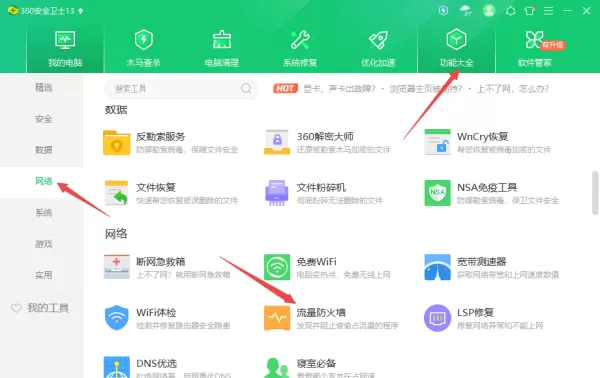Image resolution: width=600 pixels, height=378 pixels.
Task: Open the 文件粉碎机 shredder icon
Action: [x=277, y=193]
